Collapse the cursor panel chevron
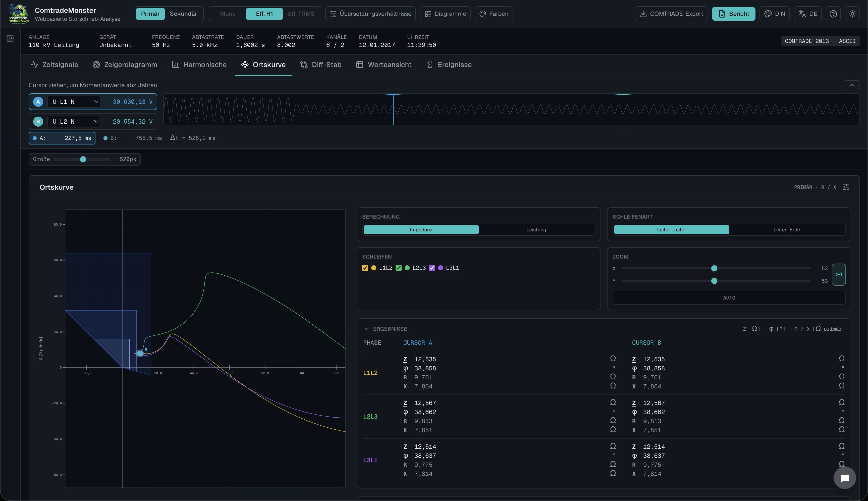This screenshot has height=501, width=868. (x=851, y=85)
